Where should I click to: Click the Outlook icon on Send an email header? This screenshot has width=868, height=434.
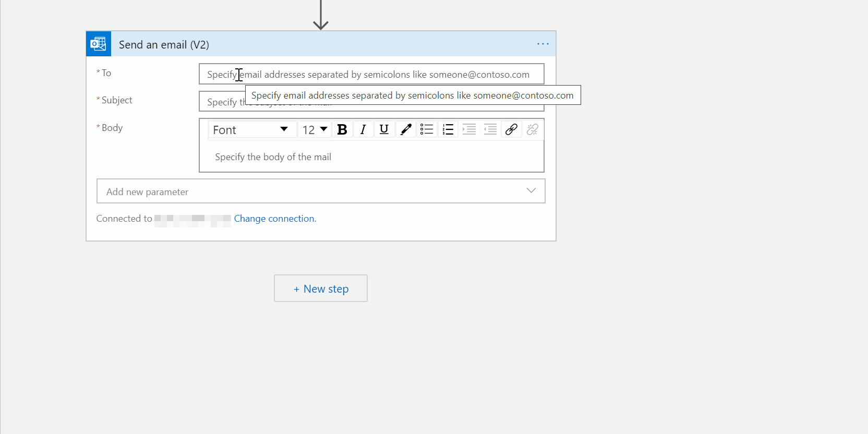[x=99, y=44]
